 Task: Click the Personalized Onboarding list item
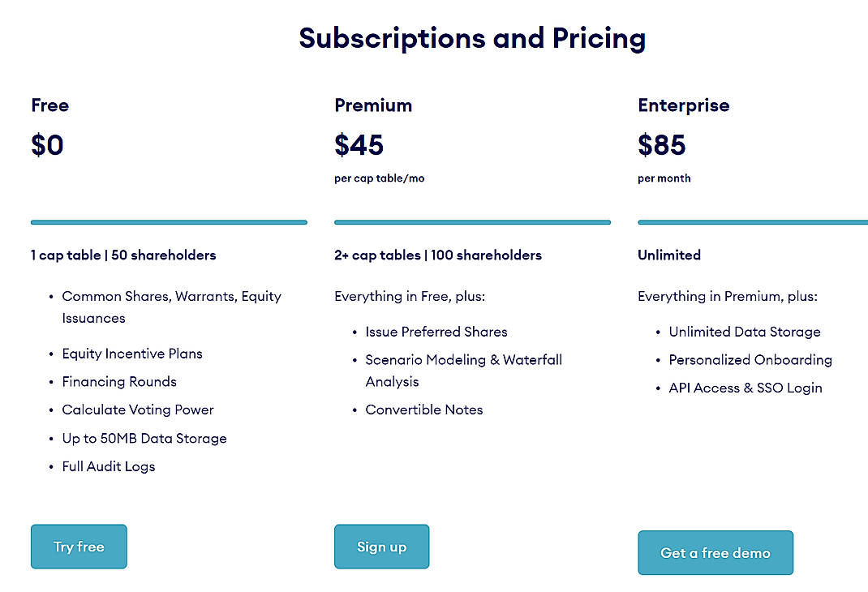point(750,360)
